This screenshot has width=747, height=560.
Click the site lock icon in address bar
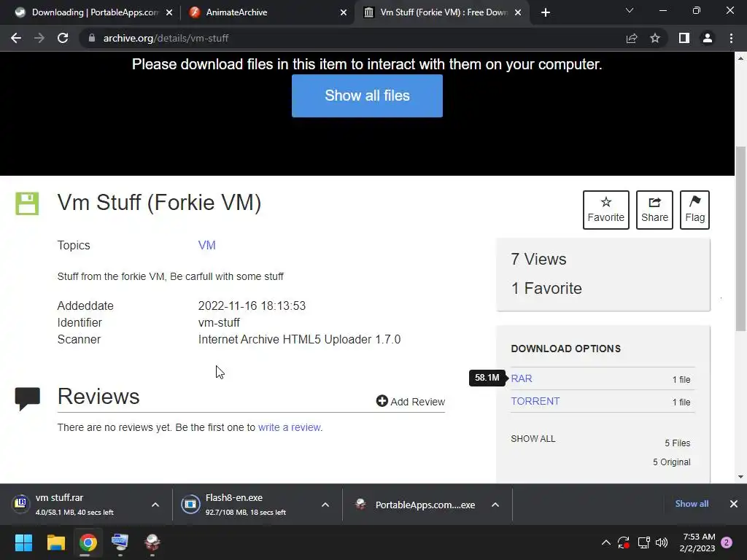pyautogui.click(x=91, y=38)
